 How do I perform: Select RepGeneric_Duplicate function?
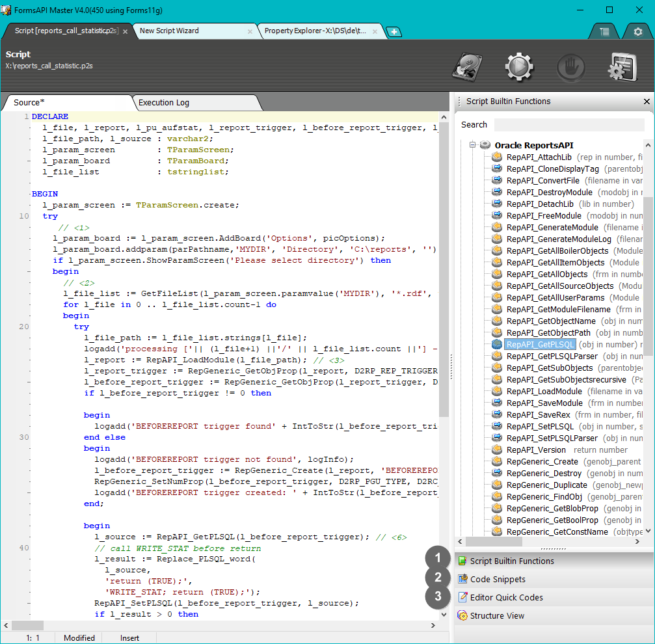pos(547,485)
